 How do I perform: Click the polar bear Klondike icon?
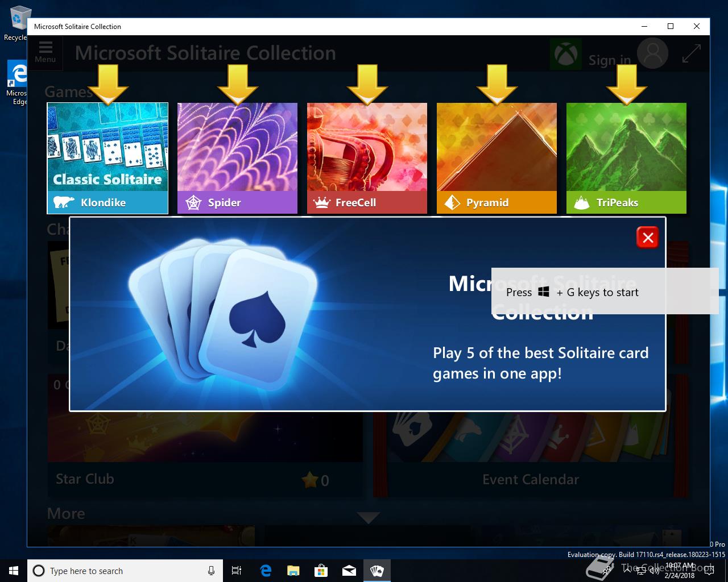click(64, 202)
